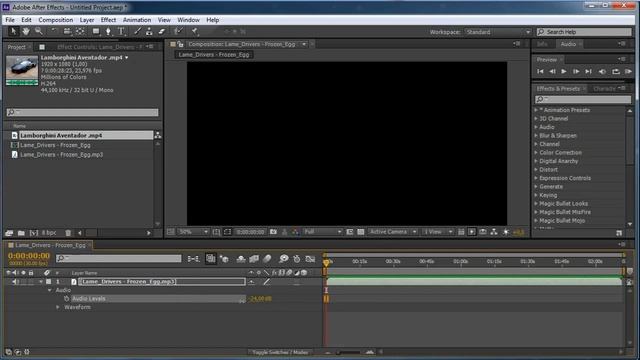Open the Workspace Standard dropdown
This screenshot has height=360, width=640.
(x=498, y=32)
